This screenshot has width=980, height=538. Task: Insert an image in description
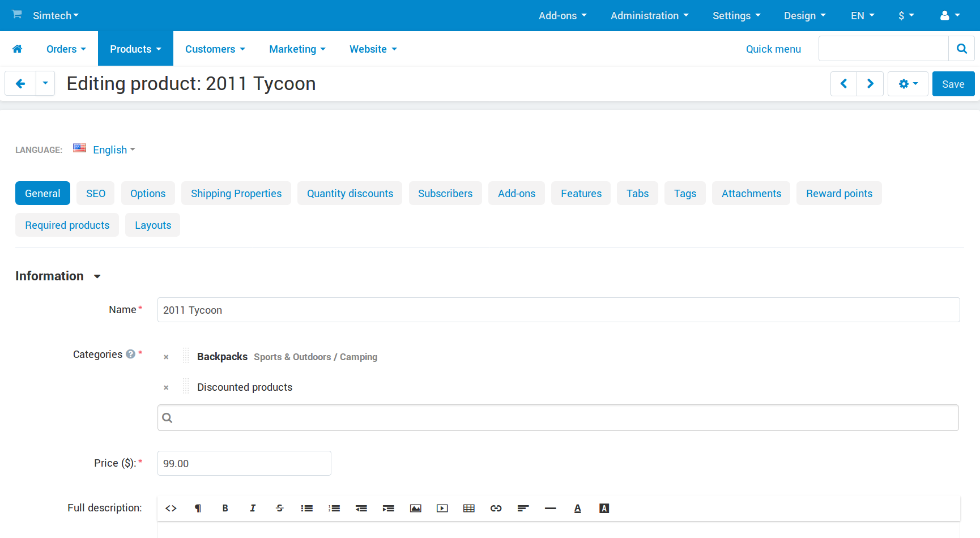click(415, 509)
